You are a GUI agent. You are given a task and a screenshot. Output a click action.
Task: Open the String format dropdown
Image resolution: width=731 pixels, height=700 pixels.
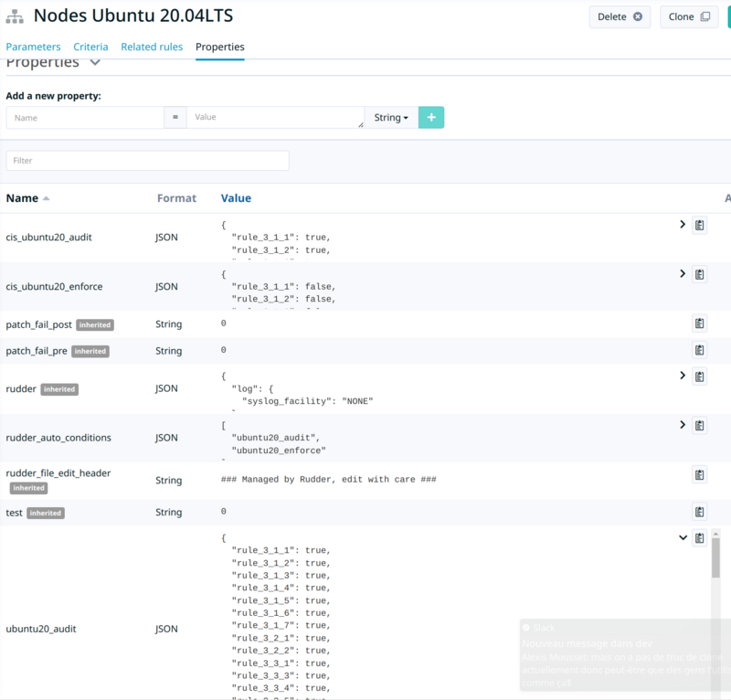(391, 118)
